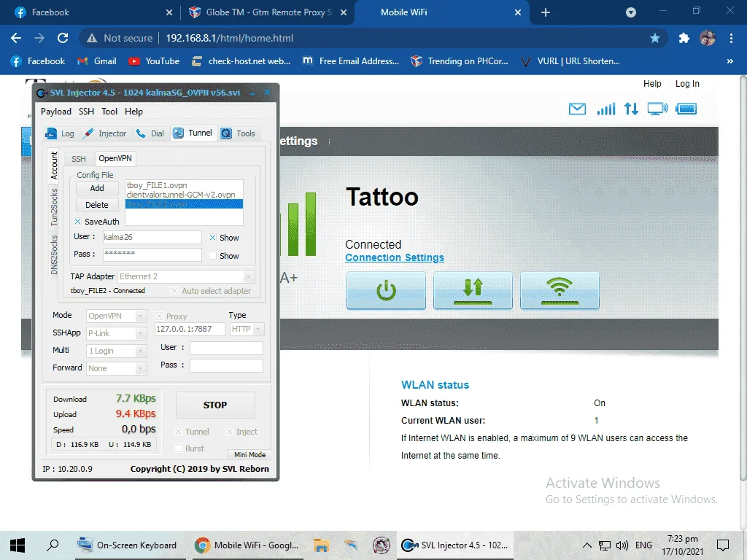This screenshot has width=747, height=560.
Task: Expand proxy Type HTTP dropdown
Action: pyautogui.click(x=258, y=329)
